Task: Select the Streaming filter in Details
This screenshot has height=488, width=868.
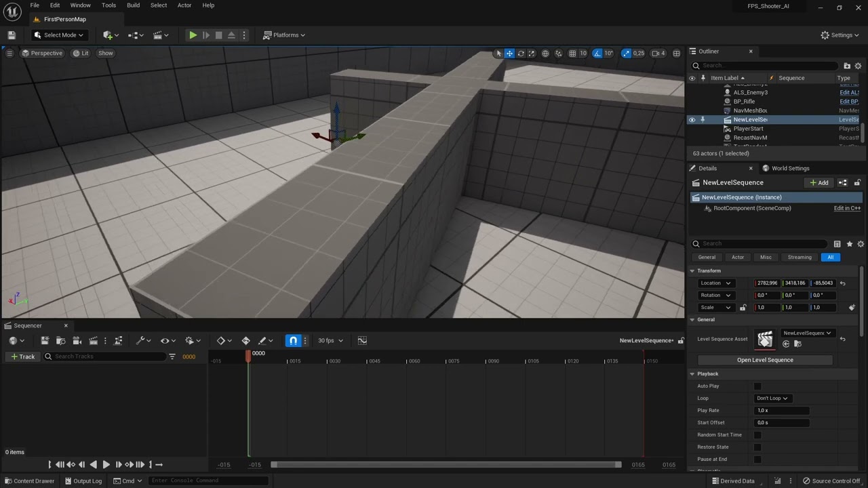Action: [x=800, y=257]
